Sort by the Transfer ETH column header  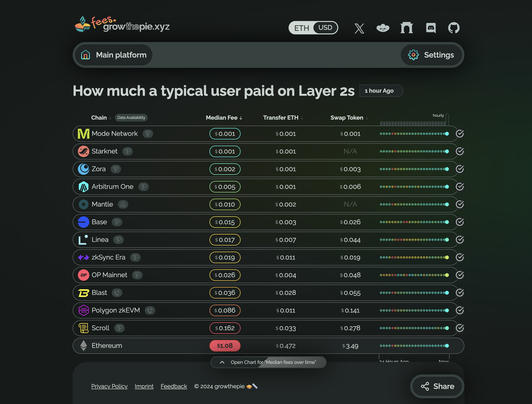pyautogui.click(x=283, y=118)
